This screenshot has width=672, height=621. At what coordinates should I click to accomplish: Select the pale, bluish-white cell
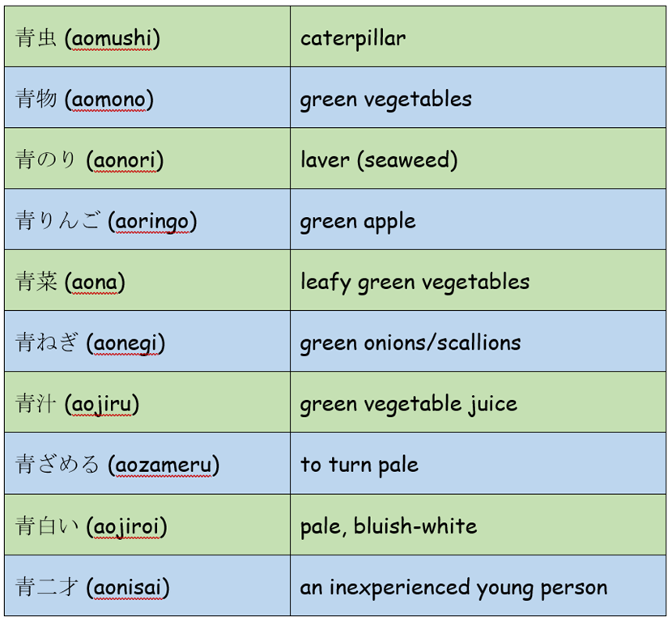478,525
